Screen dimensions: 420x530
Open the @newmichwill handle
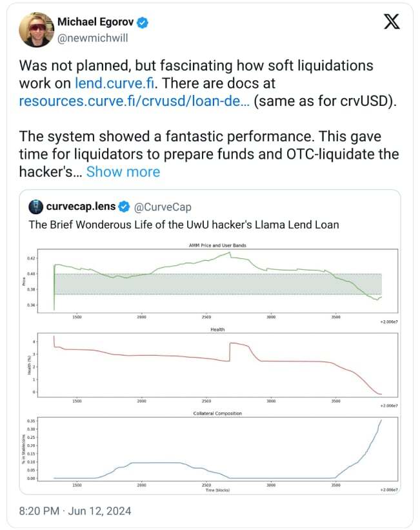click(93, 37)
